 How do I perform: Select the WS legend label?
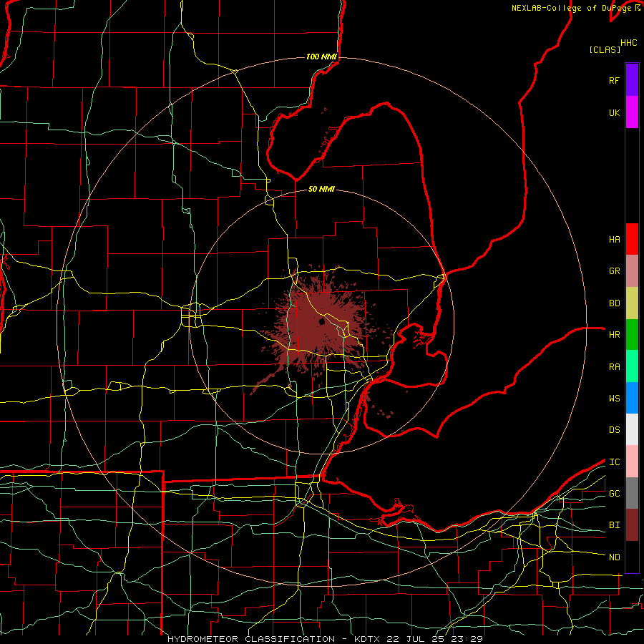click(x=614, y=399)
